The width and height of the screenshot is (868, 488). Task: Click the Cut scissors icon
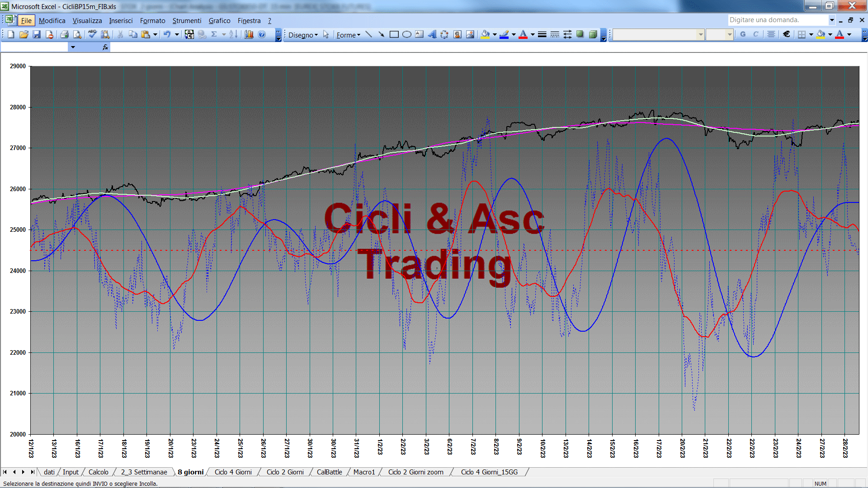click(x=120, y=35)
